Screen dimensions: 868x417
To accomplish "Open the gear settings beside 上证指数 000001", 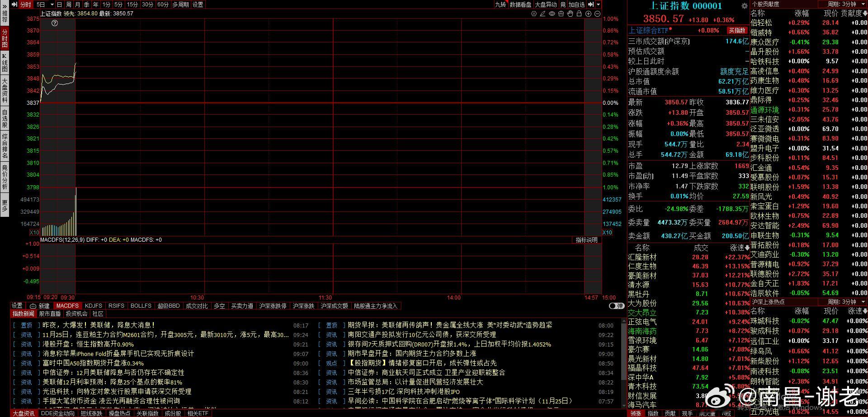I will pos(745,6).
